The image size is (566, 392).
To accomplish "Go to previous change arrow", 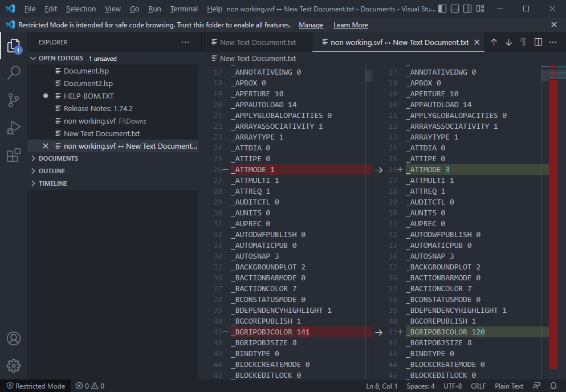I will pos(494,42).
